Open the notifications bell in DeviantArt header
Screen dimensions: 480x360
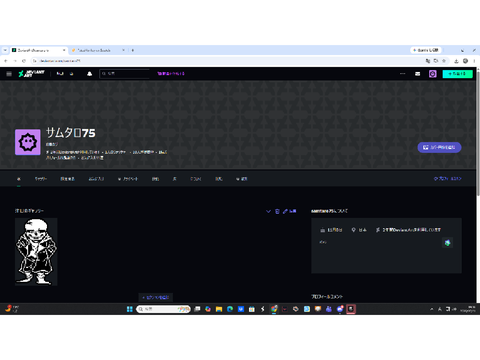tap(89, 74)
